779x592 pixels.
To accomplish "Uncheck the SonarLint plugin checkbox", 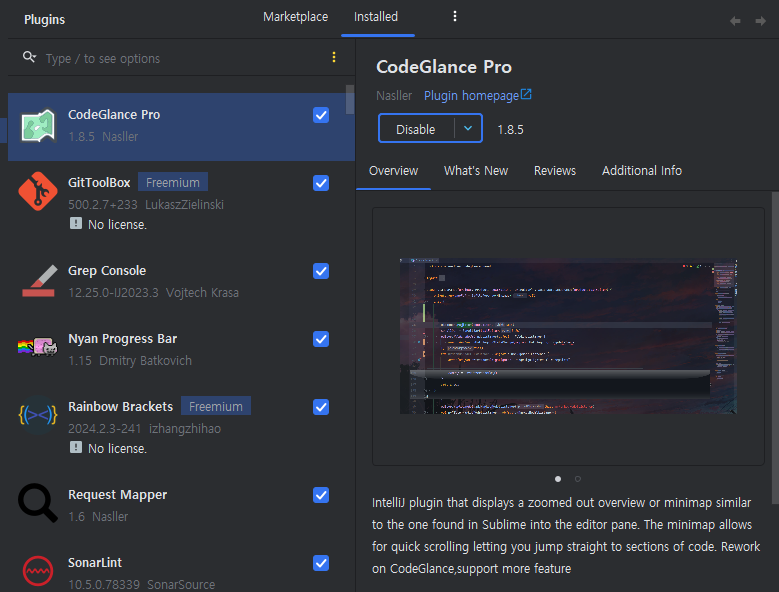I will pos(321,563).
